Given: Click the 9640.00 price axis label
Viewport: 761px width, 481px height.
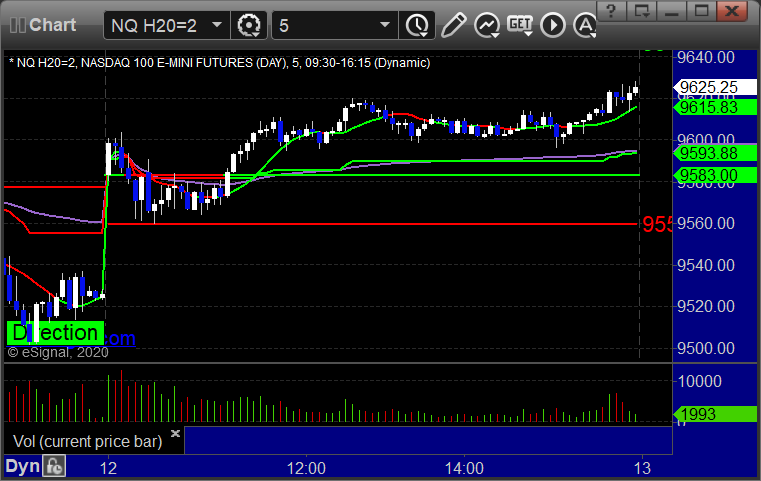Looking at the screenshot, I should [706, 57].
